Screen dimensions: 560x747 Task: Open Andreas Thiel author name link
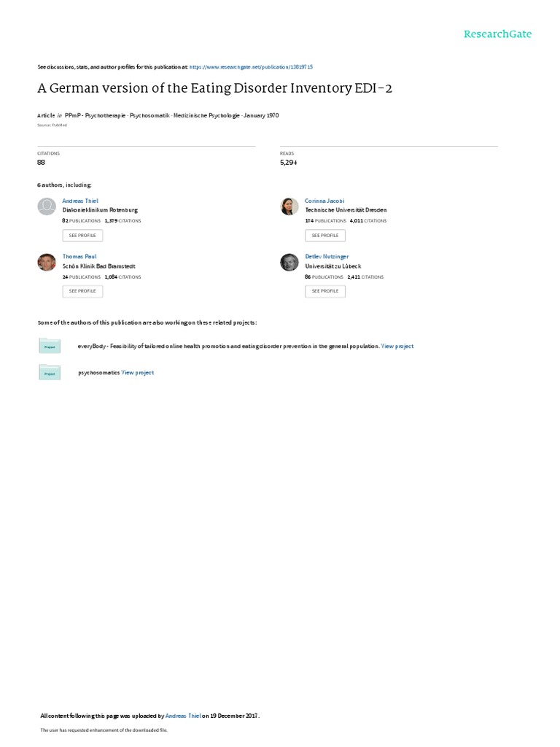click(x=80, y=201)
